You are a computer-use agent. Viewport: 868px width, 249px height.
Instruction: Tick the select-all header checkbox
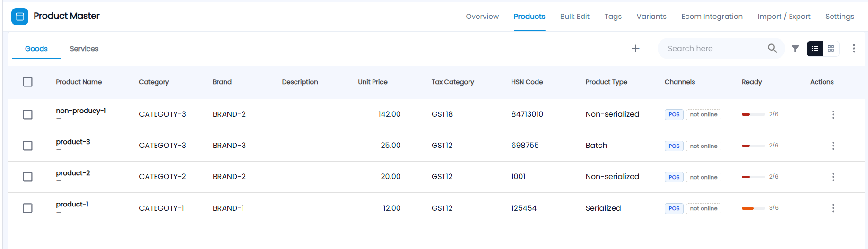click(27, 82)
